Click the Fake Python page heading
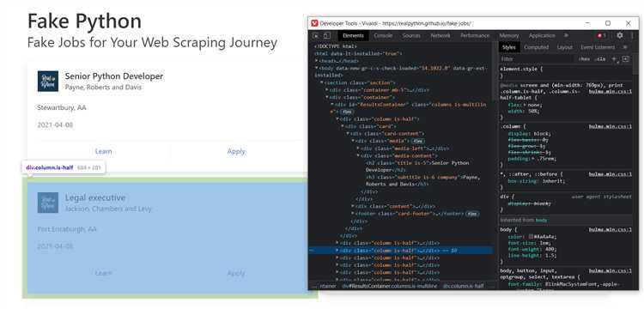 pyautogui.click(x=85, y=21)
